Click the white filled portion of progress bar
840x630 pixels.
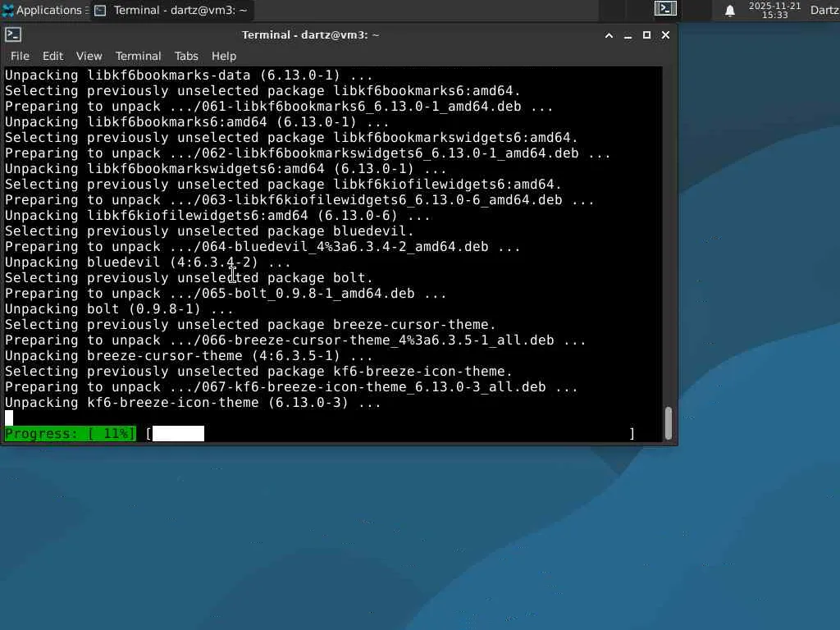pos(178,434)
